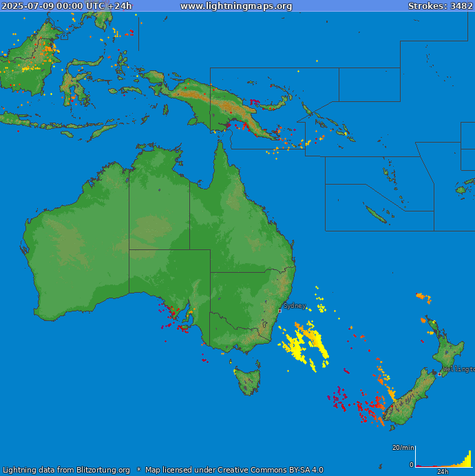Click the red strikes on southern Papua New Guinea
The width and height of the screenshot is (475, 476).
[241, 126]
